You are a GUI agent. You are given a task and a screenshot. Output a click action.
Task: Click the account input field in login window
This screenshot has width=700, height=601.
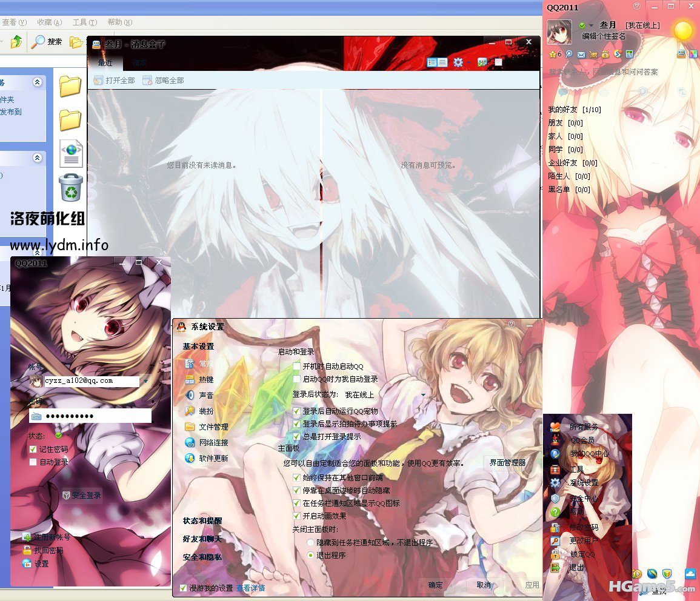point(92,381)
